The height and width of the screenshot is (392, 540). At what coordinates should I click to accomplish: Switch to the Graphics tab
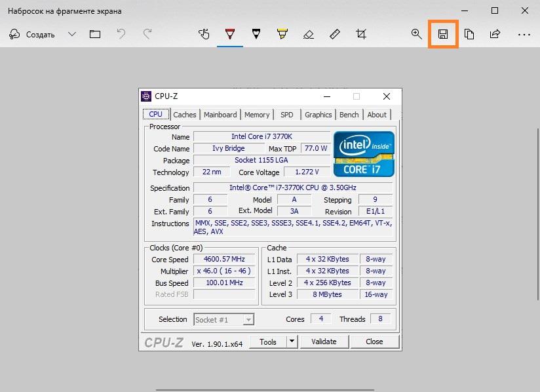[318, 115]
